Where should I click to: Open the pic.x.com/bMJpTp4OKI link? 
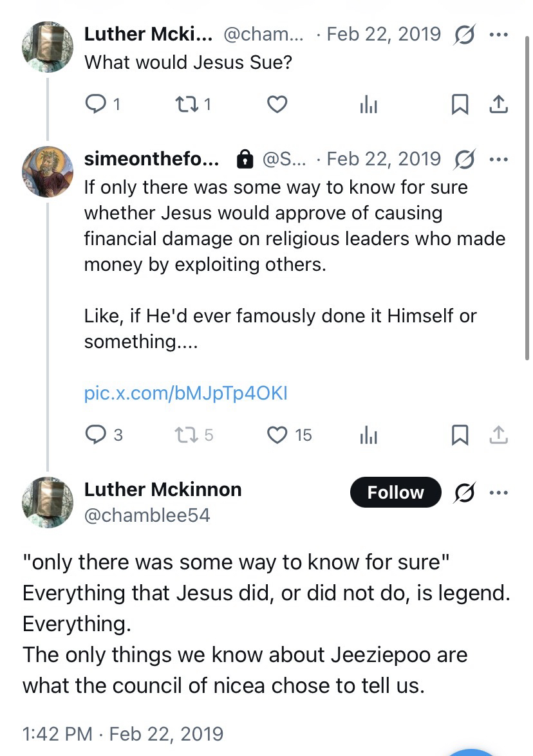click(x=185, y=392)
